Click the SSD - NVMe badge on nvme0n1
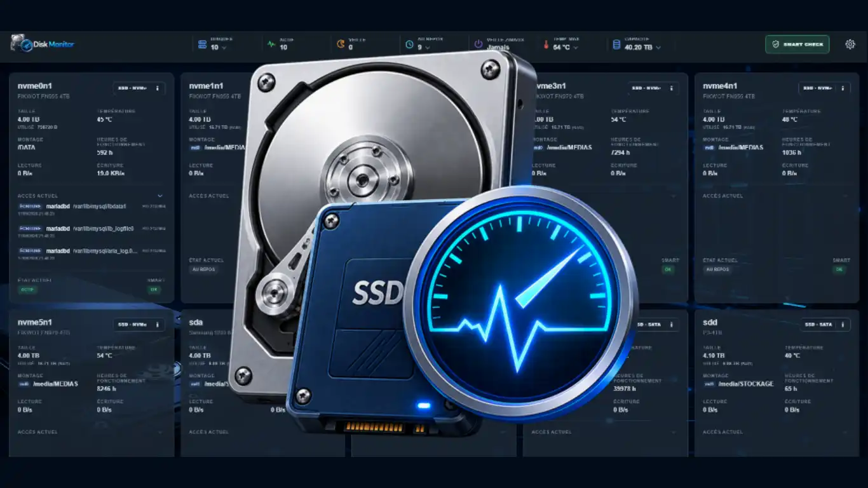Screen dimensions: 868x488 point(132,88)
